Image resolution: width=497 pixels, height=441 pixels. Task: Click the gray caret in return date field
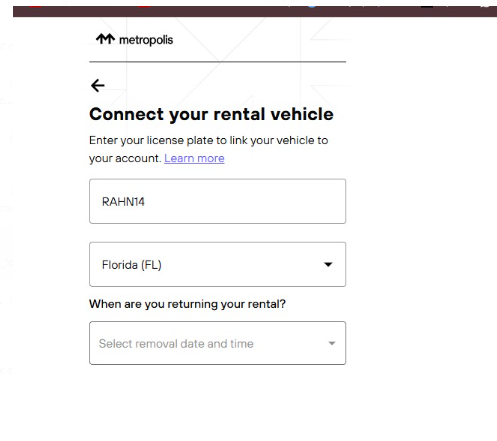click(332, 343)
